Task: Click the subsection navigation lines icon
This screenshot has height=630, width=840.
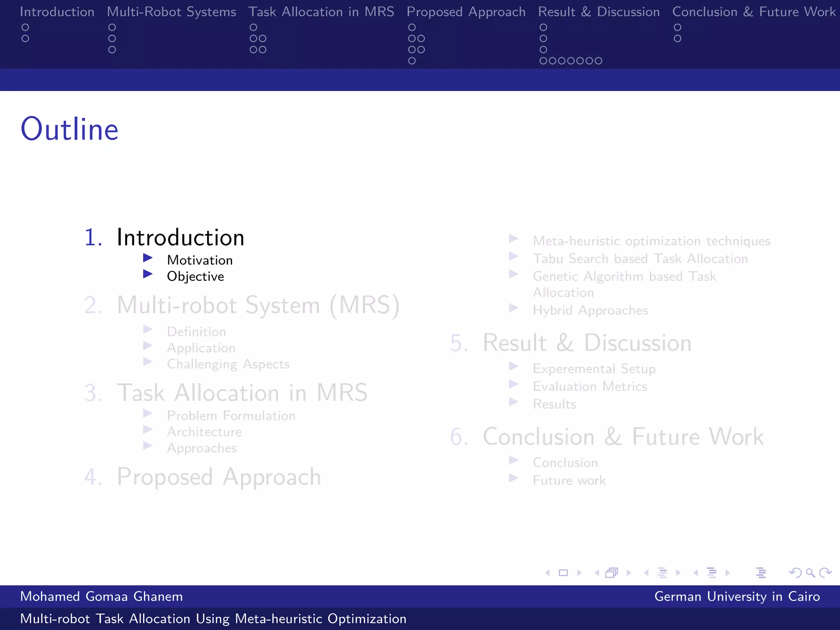Action: click(x=662, y=573)
